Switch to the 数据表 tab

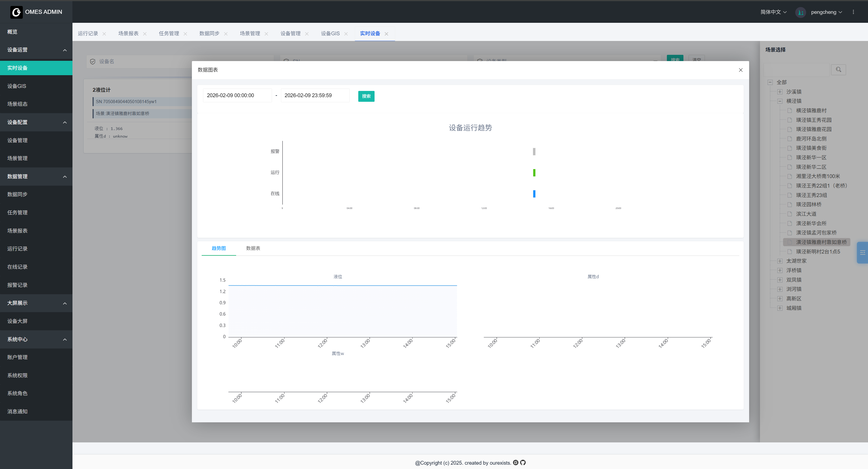click(253, 248)
